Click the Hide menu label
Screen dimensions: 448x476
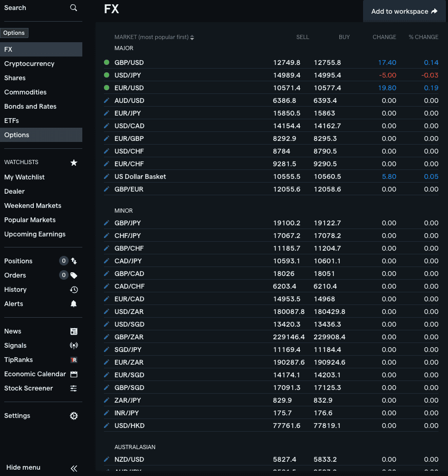click(x=23, y=468)
